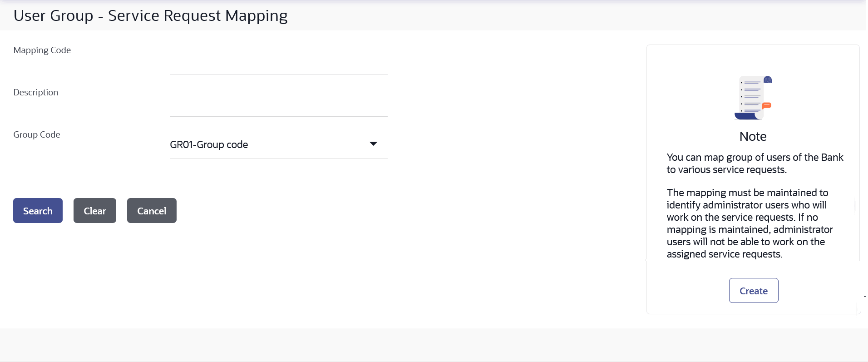The height and width of the screenshot is (362, 868).
Task: Open the GR01-Group code selection box
Action: 278,144
